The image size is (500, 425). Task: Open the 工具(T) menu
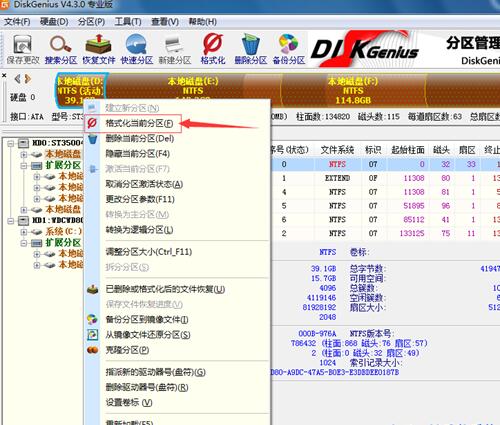coord(128,22)
